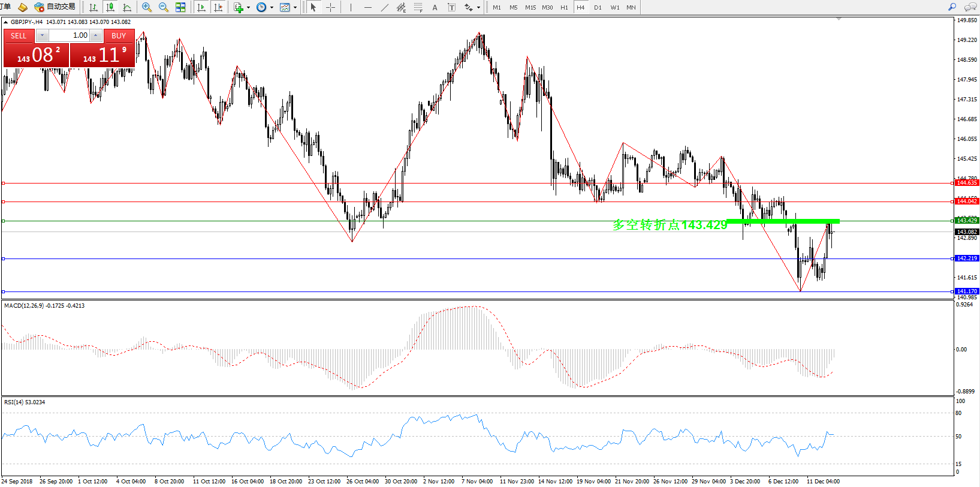Click the zoom in magnifier icon
980x487 pixels.
point(146,7)
